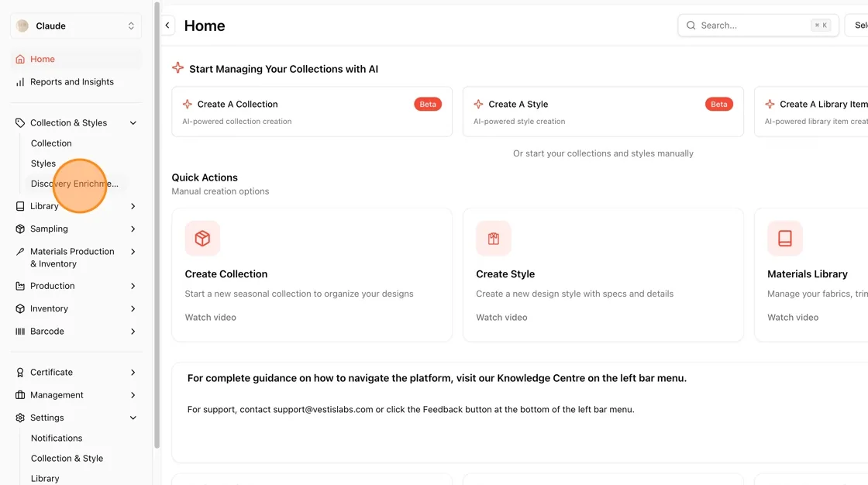The width and height of the screenshot is (868, 485).
Task: Click the Certificate ribbon icon
Action: point(20,373)
